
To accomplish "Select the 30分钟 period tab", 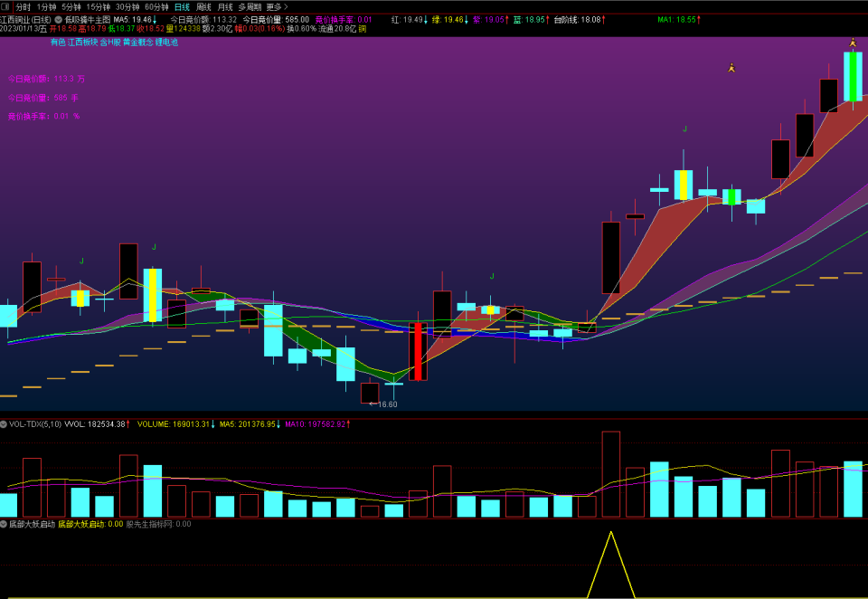I will [127, 7].
